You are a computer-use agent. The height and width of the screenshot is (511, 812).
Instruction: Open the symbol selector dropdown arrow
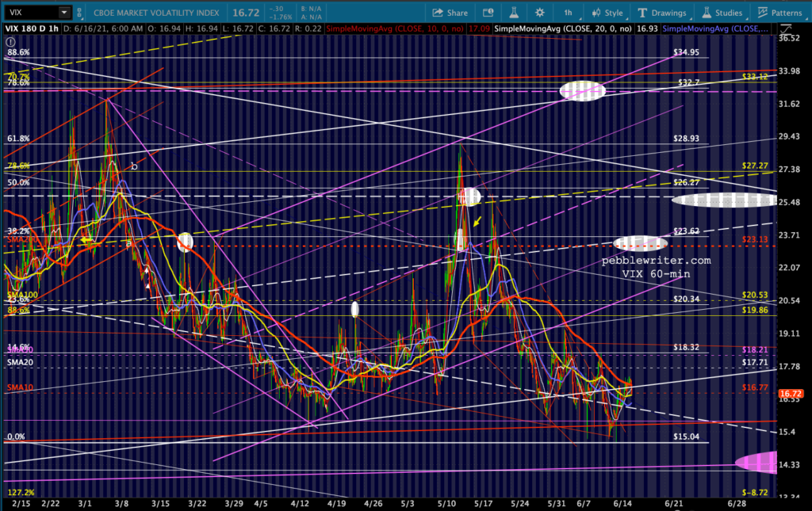64,13
